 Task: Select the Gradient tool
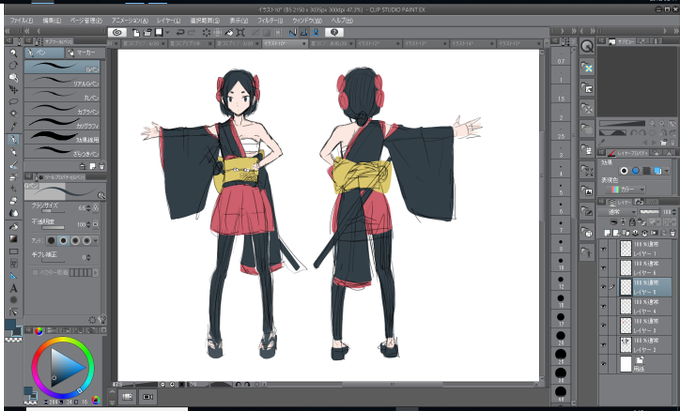13,238
